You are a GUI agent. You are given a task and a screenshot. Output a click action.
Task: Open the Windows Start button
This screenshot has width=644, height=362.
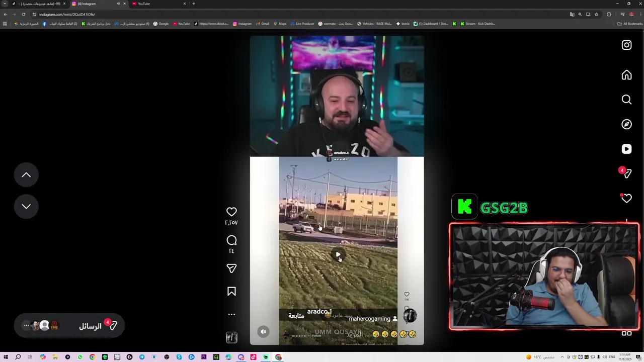coord(6,357)
